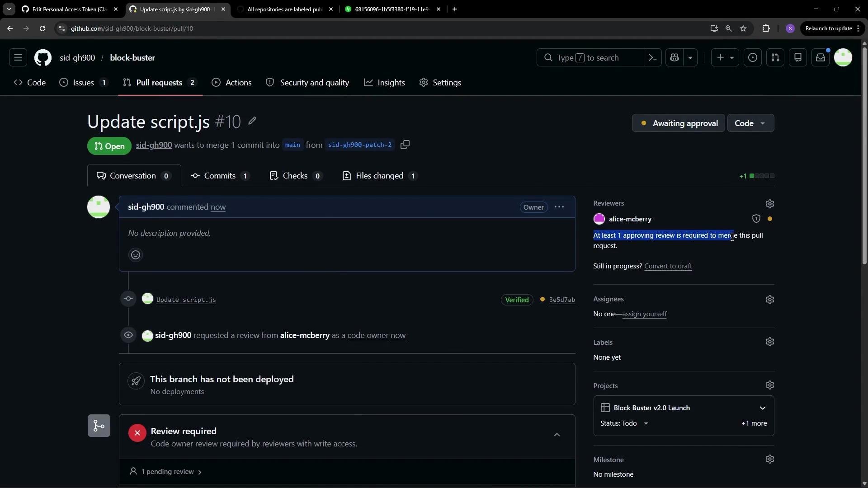Bookmark this page with the star icon
Viewport: 868px width, 488px height.
(x=743, y=28)
